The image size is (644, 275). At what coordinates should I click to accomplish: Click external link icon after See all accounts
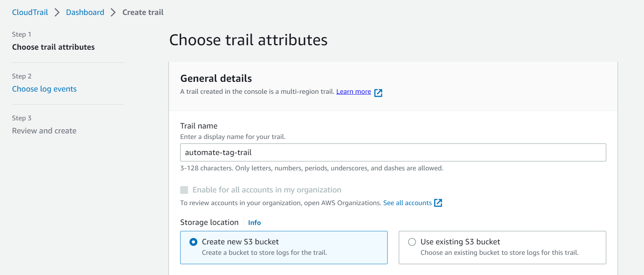[438, 203]
